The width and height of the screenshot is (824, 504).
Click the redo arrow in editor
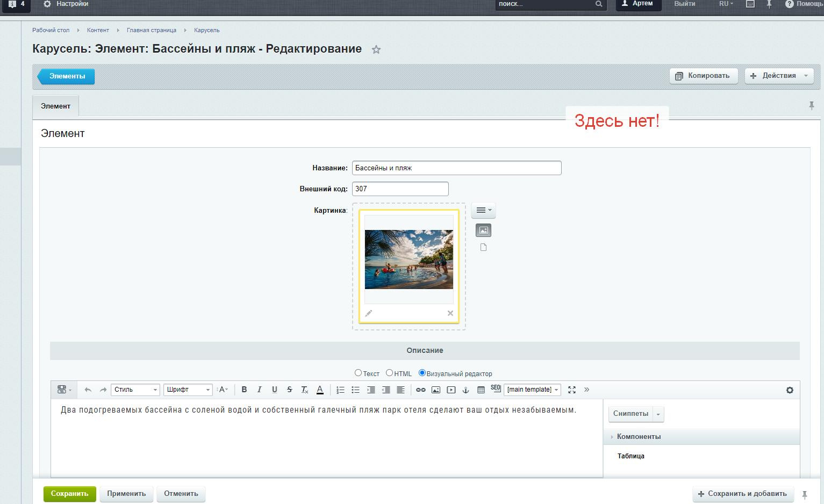[103, 390]
